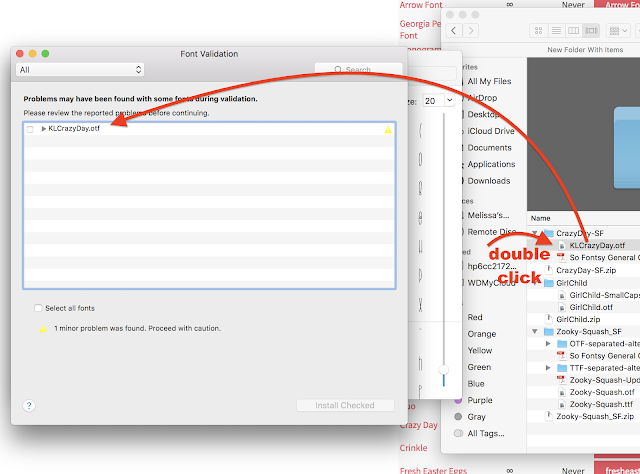Click the All Tags circle icon
The image size is (640, 474).
458,433
